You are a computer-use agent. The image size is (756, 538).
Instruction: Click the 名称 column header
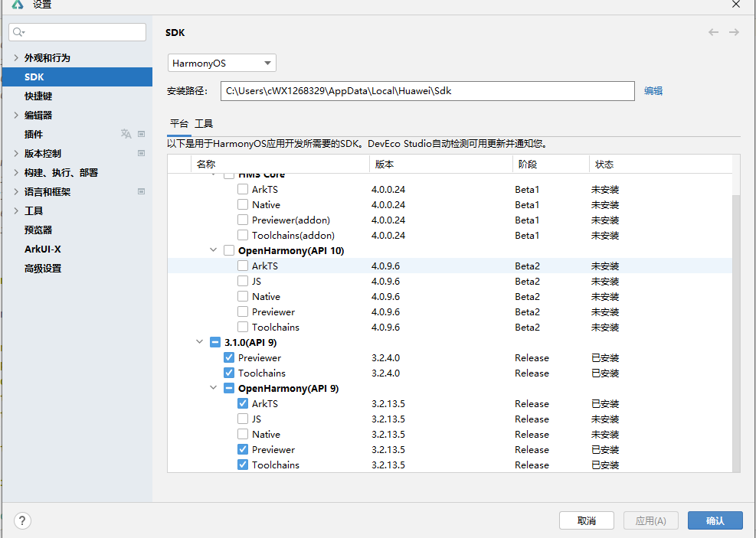click(x=280, y=165)
